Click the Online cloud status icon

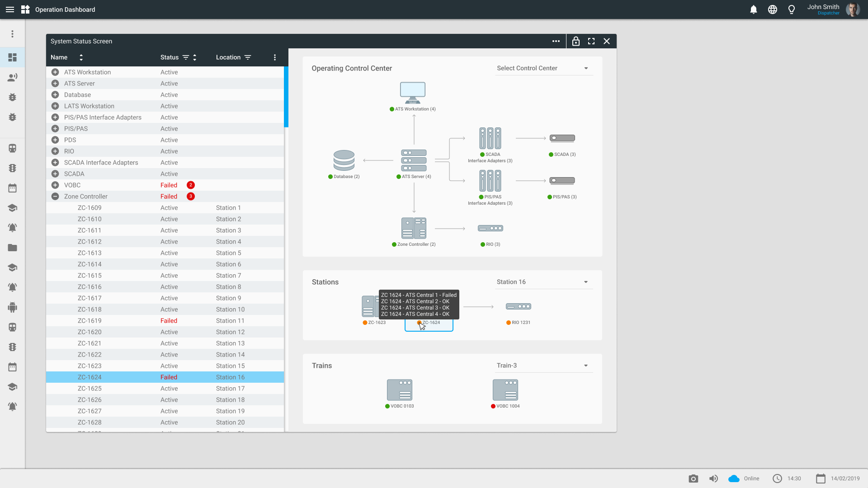[x=734, y=479]
